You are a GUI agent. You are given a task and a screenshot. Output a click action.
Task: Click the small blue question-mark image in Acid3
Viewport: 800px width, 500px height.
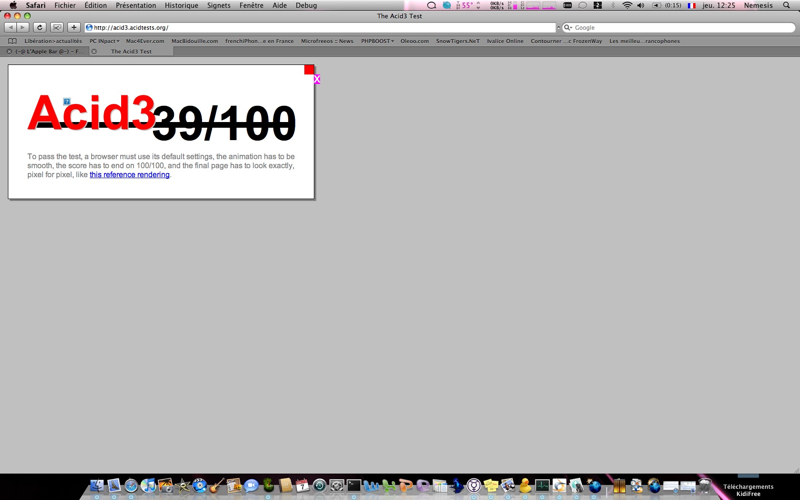coord(67,102)
